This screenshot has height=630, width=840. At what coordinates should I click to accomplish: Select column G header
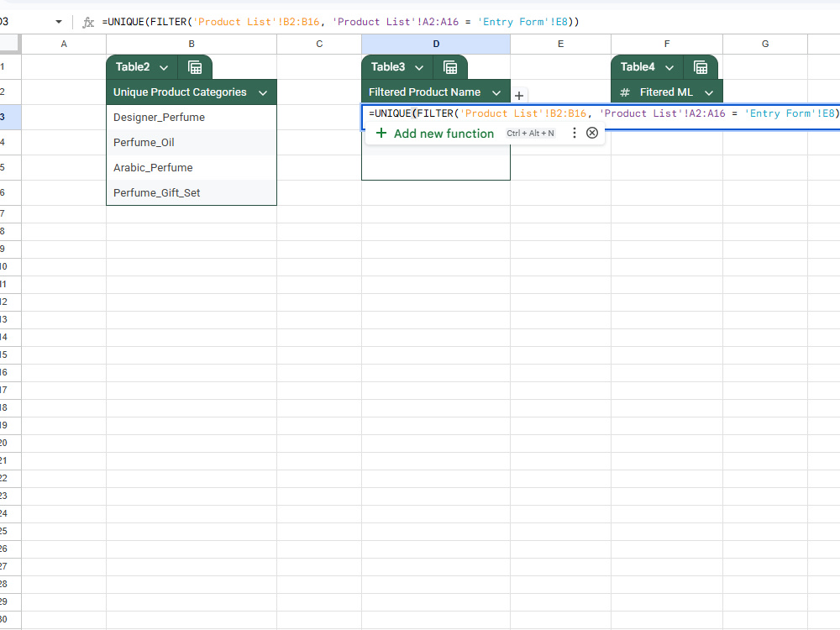click(765, 44)
